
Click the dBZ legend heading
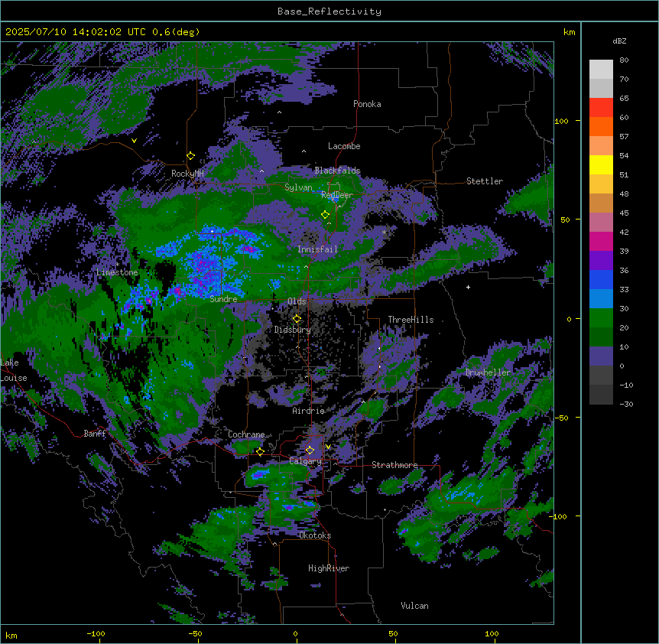pos(619,41)
